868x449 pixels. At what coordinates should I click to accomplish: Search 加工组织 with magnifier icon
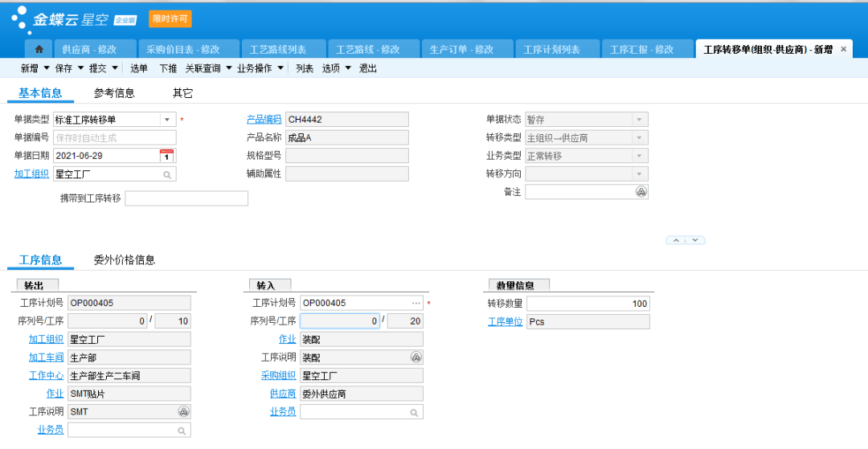pos(167,175)
